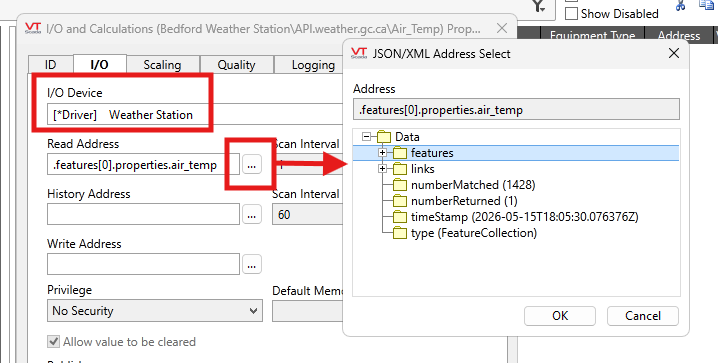Switch to the Quality tab
The image size is (718, 363).
(236, 65)
